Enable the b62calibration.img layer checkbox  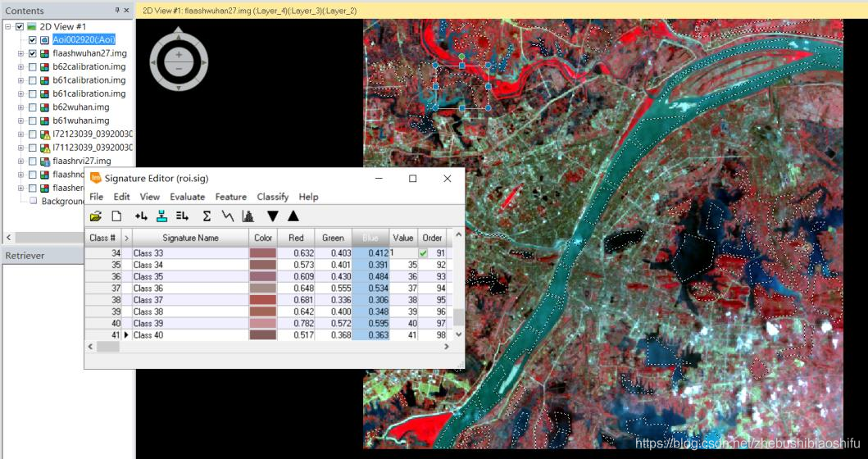pos(32,67)
